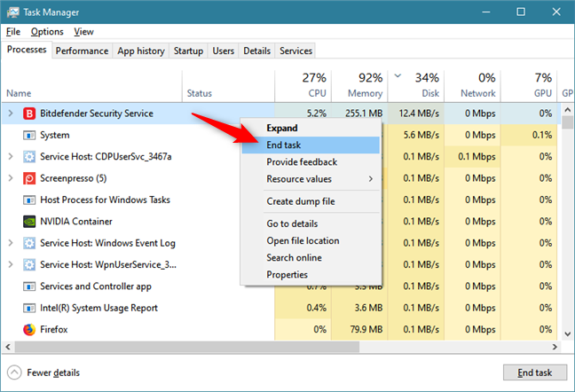The image size is (575, 392).
Task: Click the horizontal scrollbar right arrow
Action: point(555,347)
